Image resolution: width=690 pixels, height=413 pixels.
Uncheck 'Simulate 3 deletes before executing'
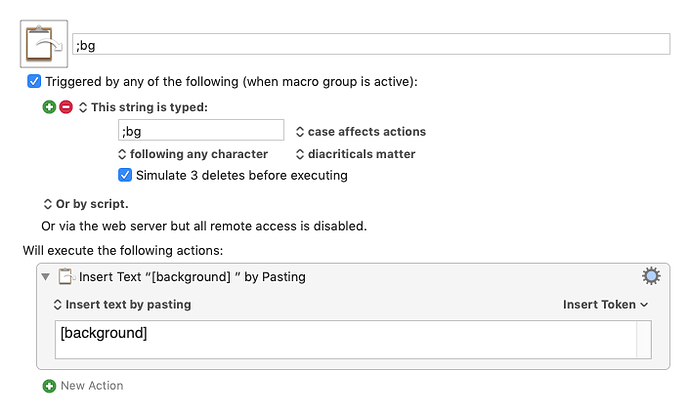[x=125, y=175]
